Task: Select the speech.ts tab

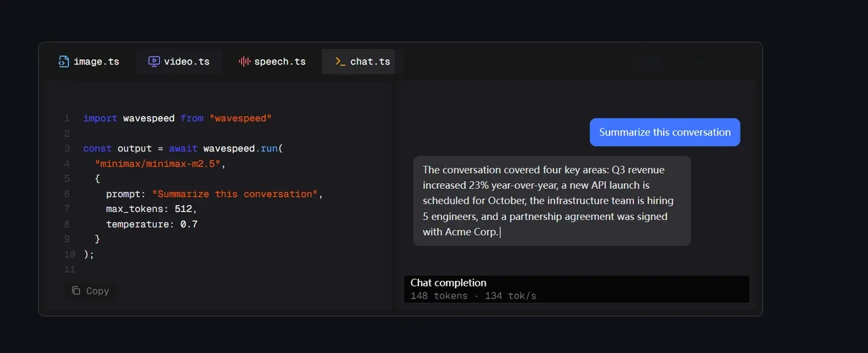Action: coord(272,61)
